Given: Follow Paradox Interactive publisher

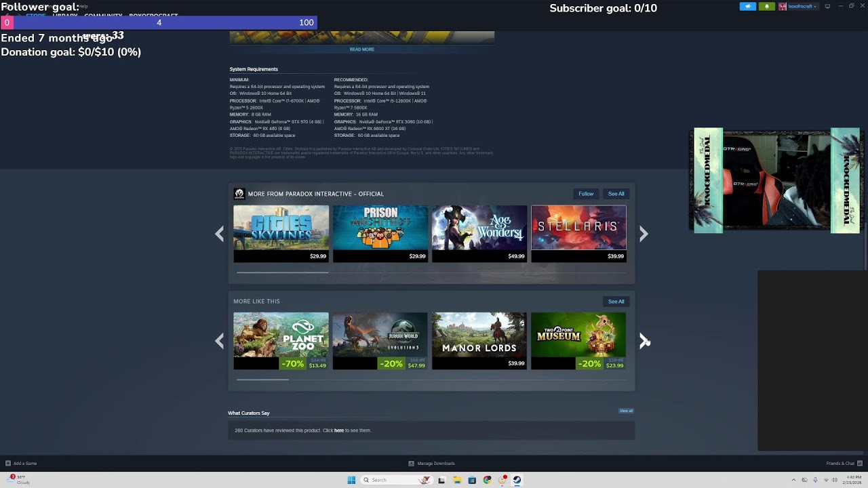Looking at the screenshot, I should pyautogui.click(x=586, y=194).
